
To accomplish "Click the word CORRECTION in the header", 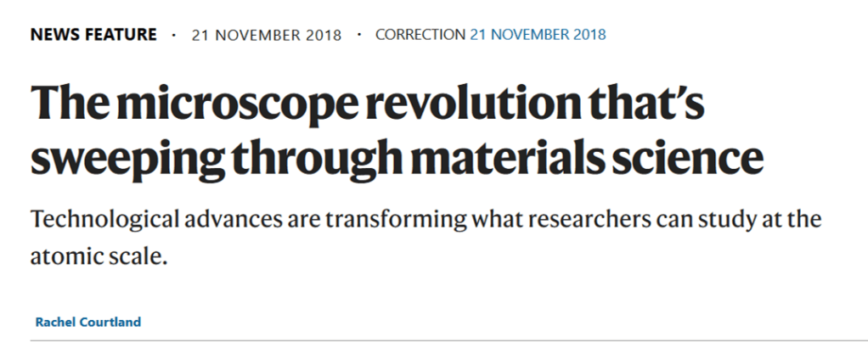I will pyautogui.click(x=420, y=35).
